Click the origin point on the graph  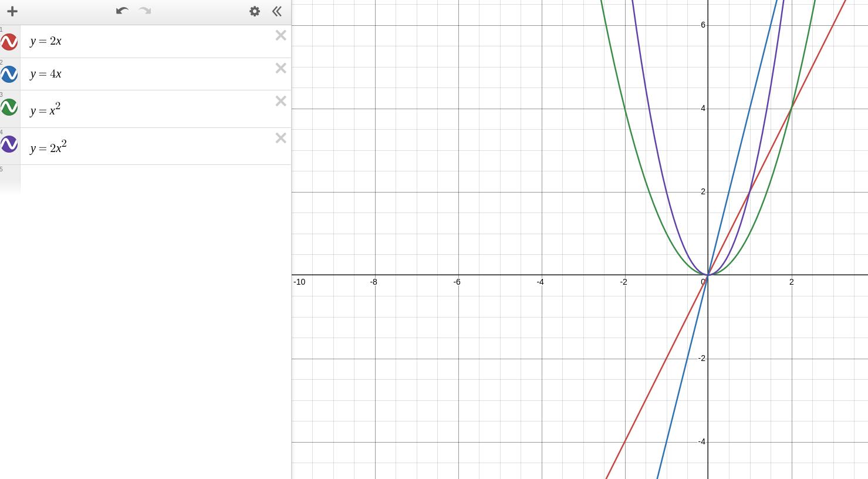(708, 275)
